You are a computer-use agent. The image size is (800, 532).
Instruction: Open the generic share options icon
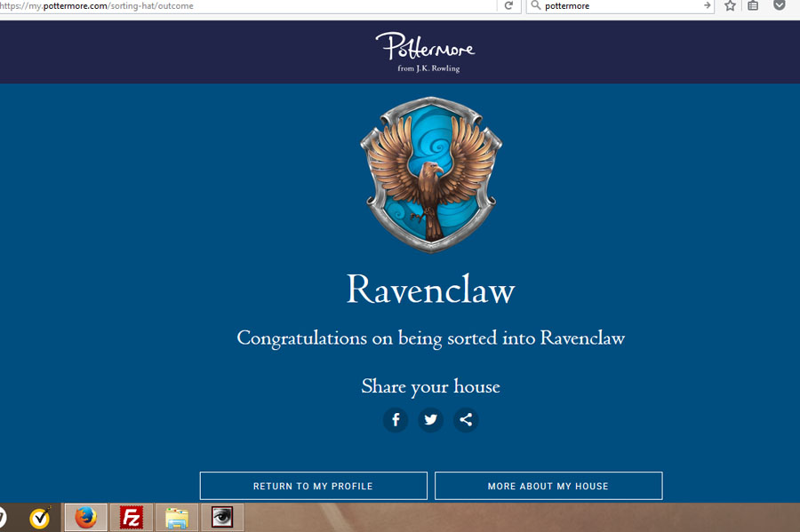[466, 420]
